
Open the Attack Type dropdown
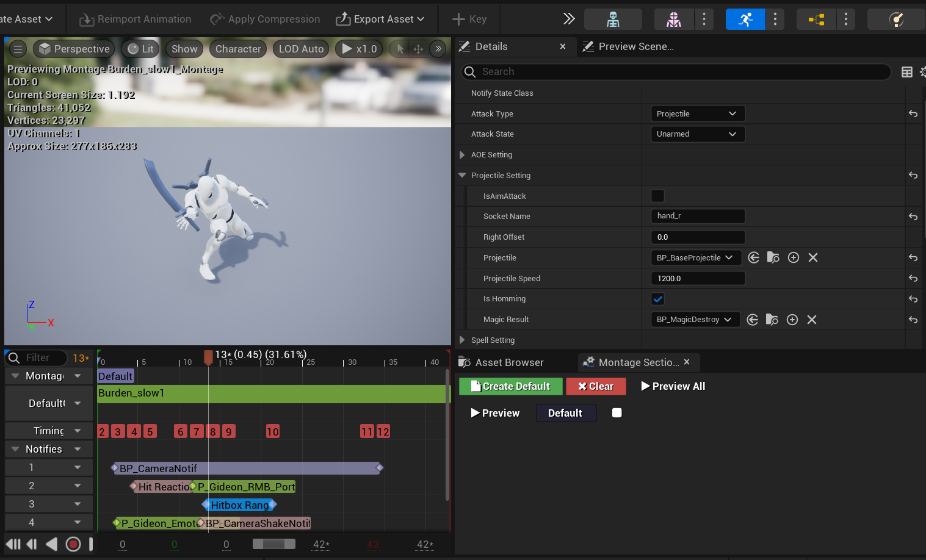(x=698, y=113)
